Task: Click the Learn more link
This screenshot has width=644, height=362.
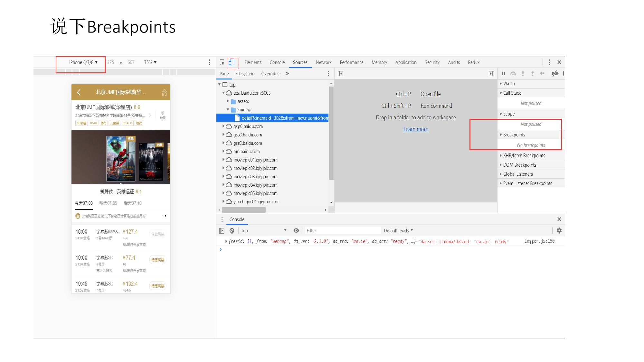Action: click(415, 129)
